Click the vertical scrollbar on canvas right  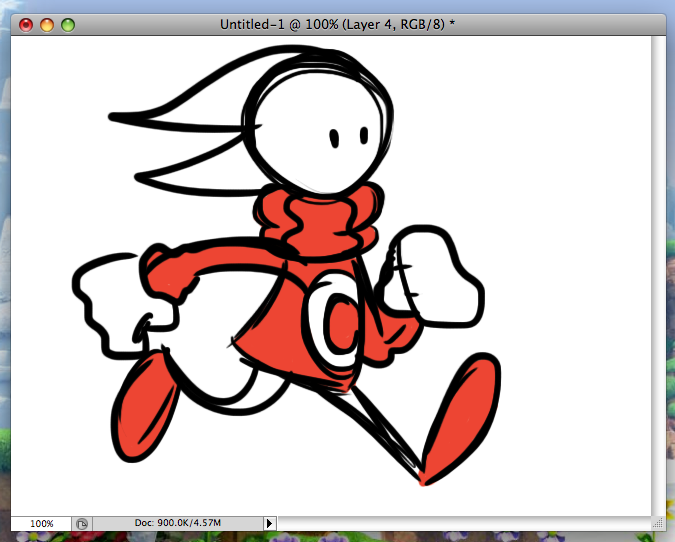click(658, 276)
